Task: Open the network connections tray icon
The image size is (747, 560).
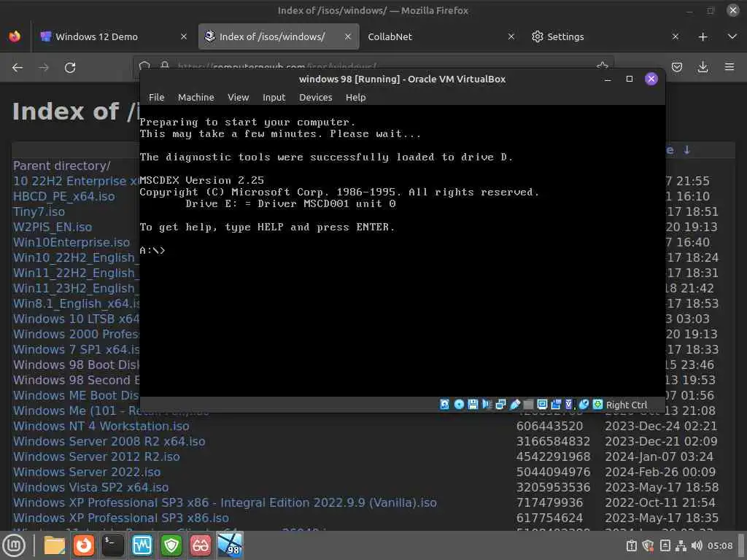Action: point(681,545)
